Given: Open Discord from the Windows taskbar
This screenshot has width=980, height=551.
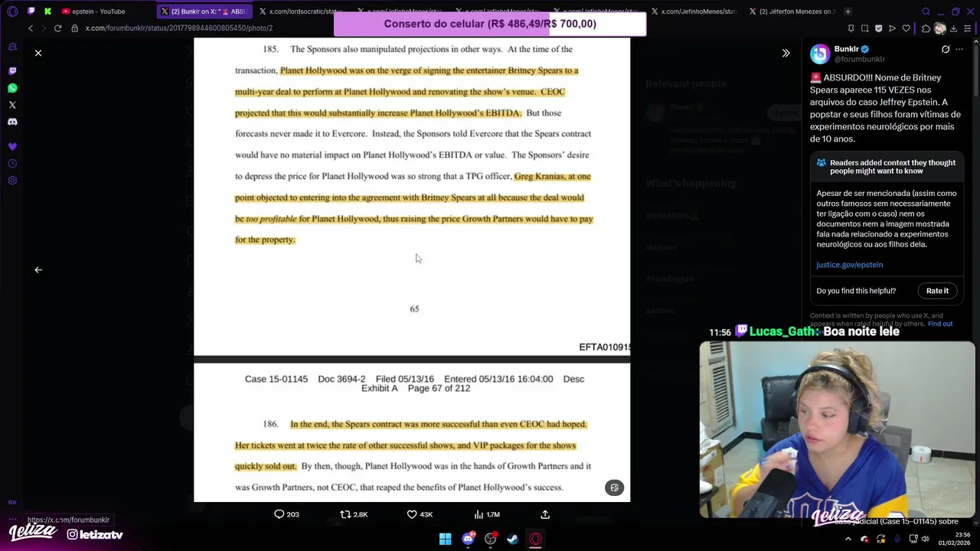Looking at the screenshot, I should click(468, 539).
